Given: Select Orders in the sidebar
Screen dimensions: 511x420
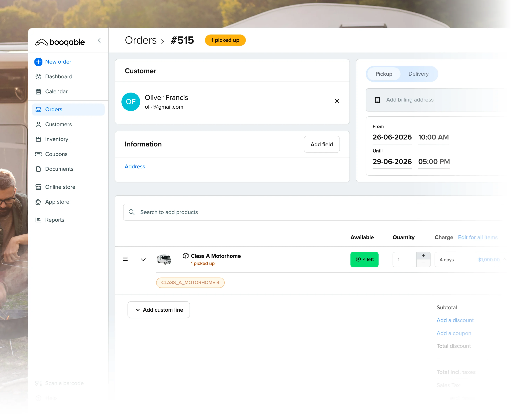Looking at the screenshot, I should [x=68, y=110].
